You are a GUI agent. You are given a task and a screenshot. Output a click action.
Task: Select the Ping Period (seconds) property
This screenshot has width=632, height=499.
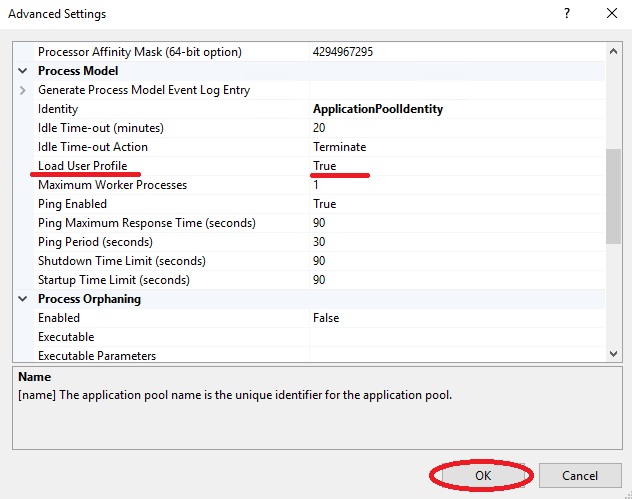click(95, 242)
